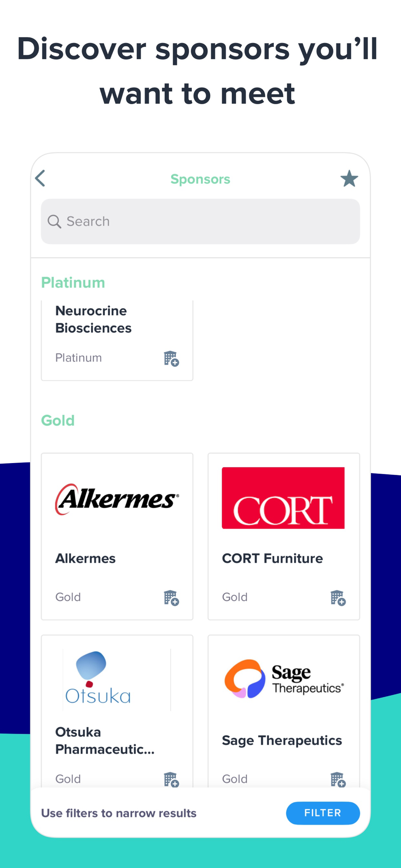This screenshot has height=868, width=401.
Task: Open the Alkermes logo image
Action: pyautogui.click(x=117, y=499)
